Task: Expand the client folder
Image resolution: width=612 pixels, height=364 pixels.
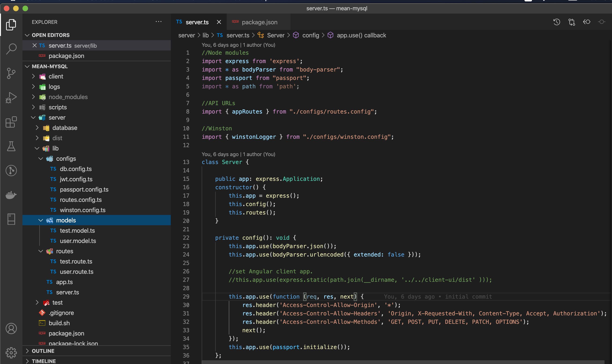Action: [x=55, y=77]
